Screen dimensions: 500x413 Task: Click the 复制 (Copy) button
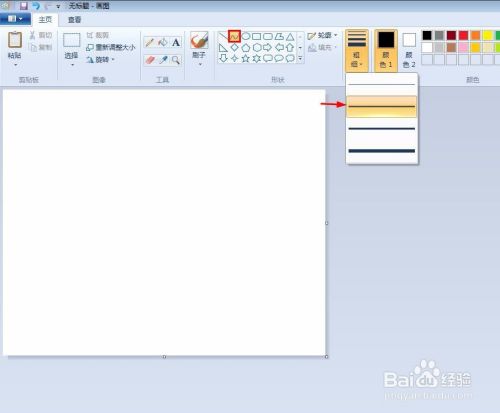[41, 47]
